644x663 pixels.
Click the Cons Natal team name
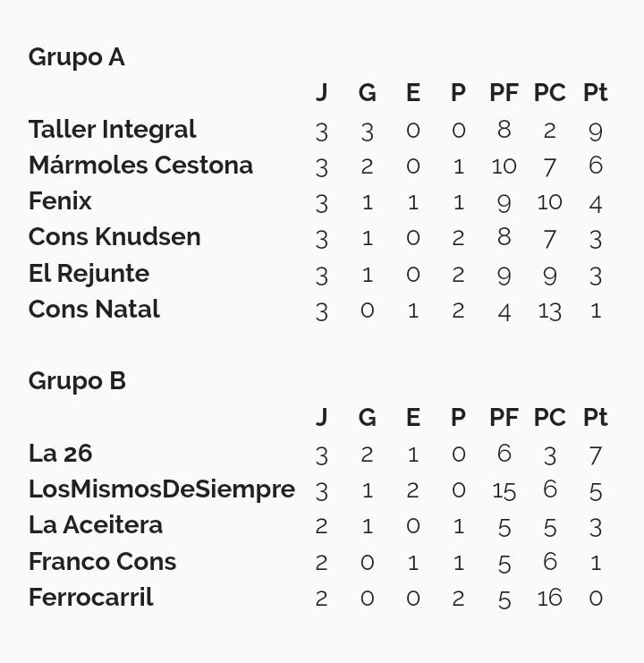(x=94, y=309)
